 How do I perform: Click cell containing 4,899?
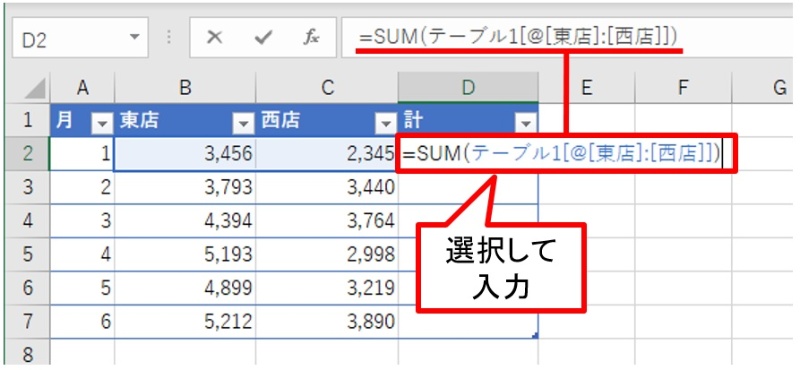click(186, 288)
